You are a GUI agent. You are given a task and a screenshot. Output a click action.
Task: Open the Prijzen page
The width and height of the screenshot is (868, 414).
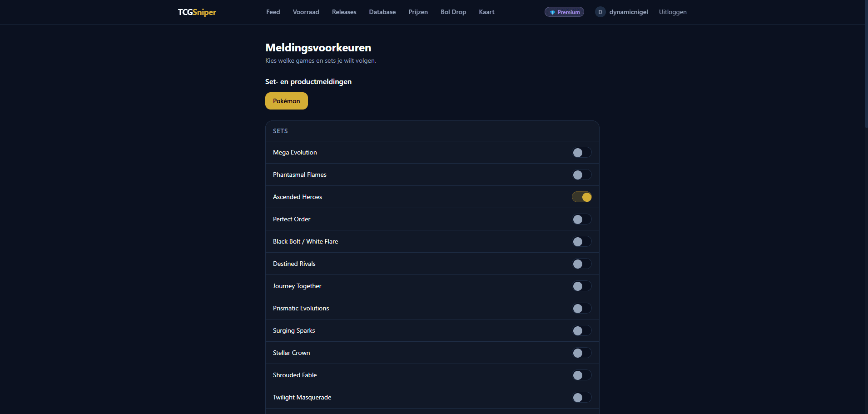(418, 12)
